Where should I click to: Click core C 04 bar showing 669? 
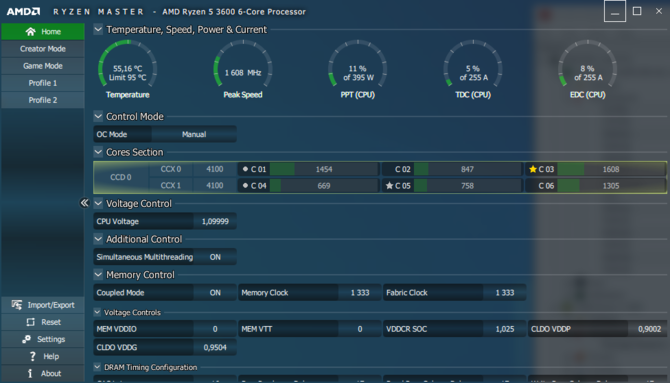point(324,186)
